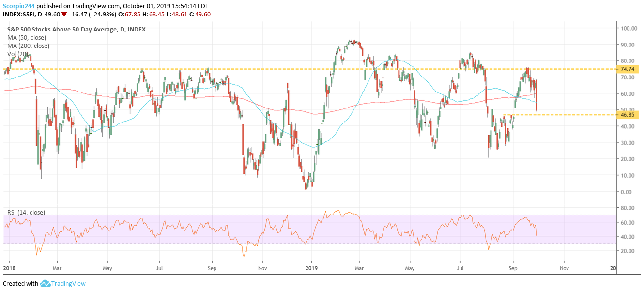The image size is (644, 292).
Task: Click the TradingView cloud logo icon
Action: (45, 283)
